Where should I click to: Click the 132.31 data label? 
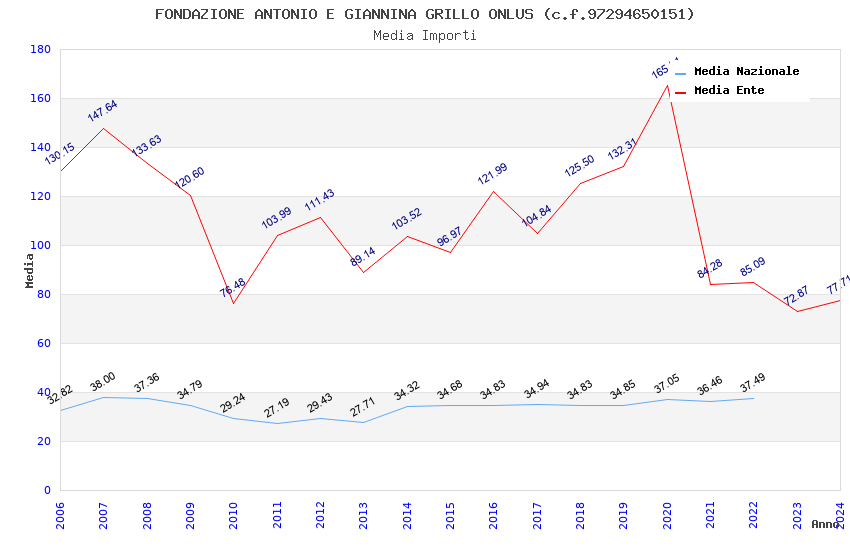pos(622,149)
